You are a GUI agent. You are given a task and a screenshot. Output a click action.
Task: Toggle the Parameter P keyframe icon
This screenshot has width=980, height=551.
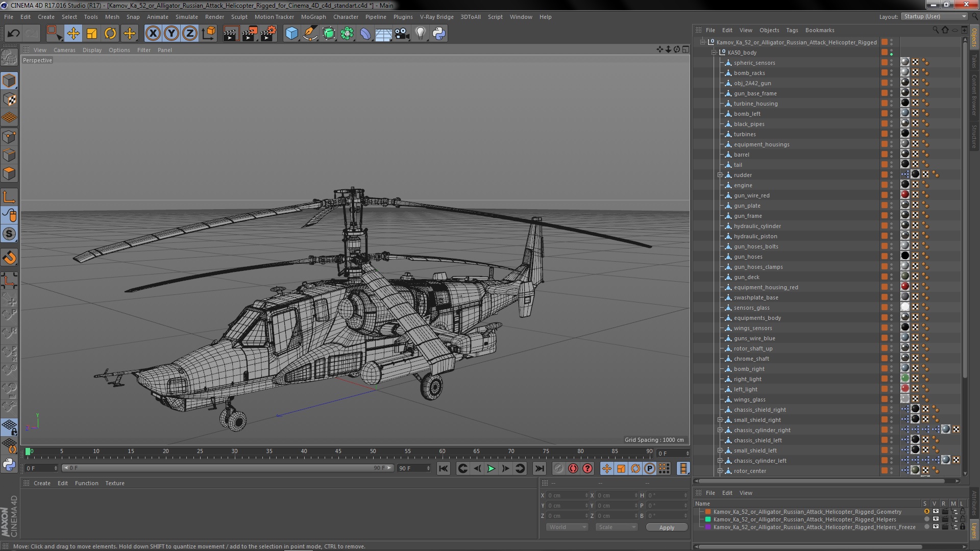click(649, 468)
